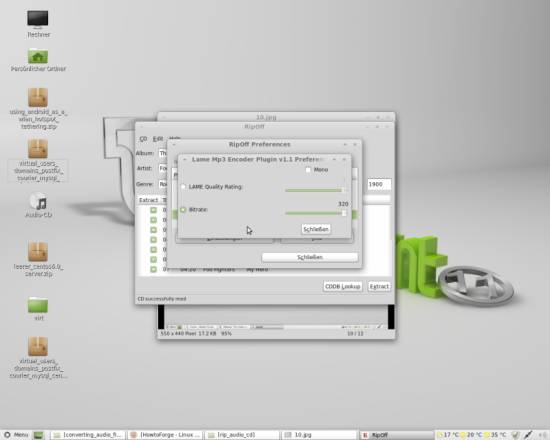Click the Extract column header in the track list
Screen dimensions: 550x440
pos(148,200)
